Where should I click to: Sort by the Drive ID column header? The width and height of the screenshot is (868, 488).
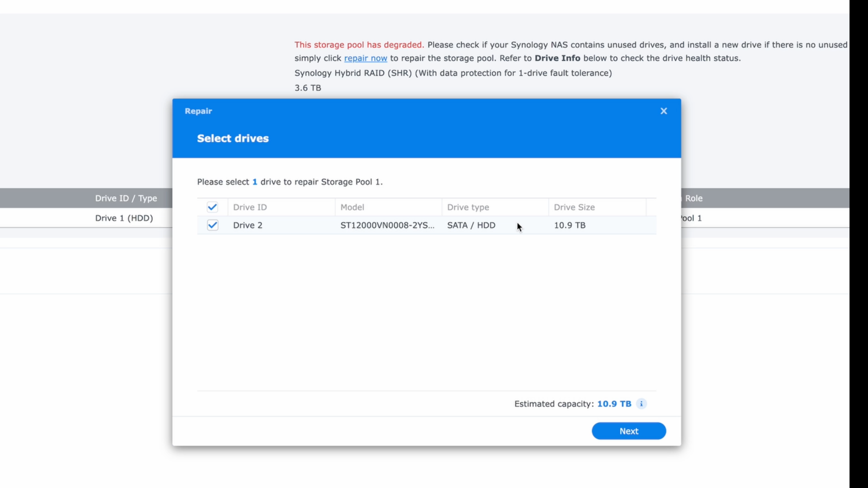pos(250,207)
